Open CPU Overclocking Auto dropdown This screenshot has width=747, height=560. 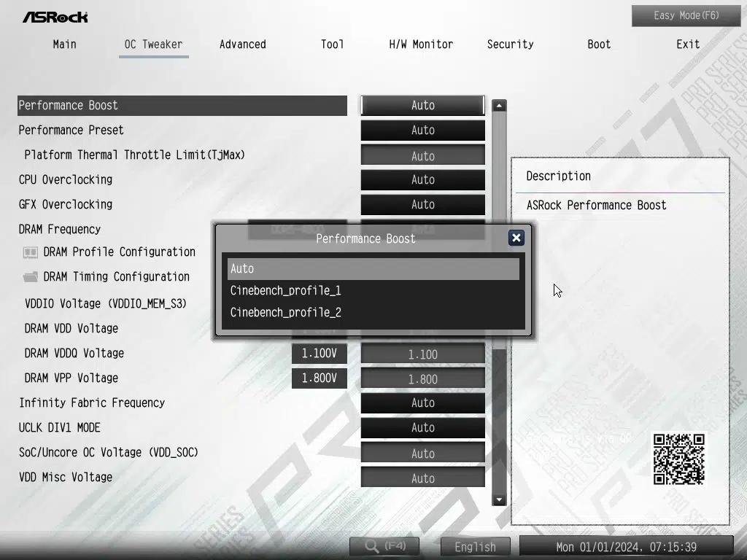point(422,180)
